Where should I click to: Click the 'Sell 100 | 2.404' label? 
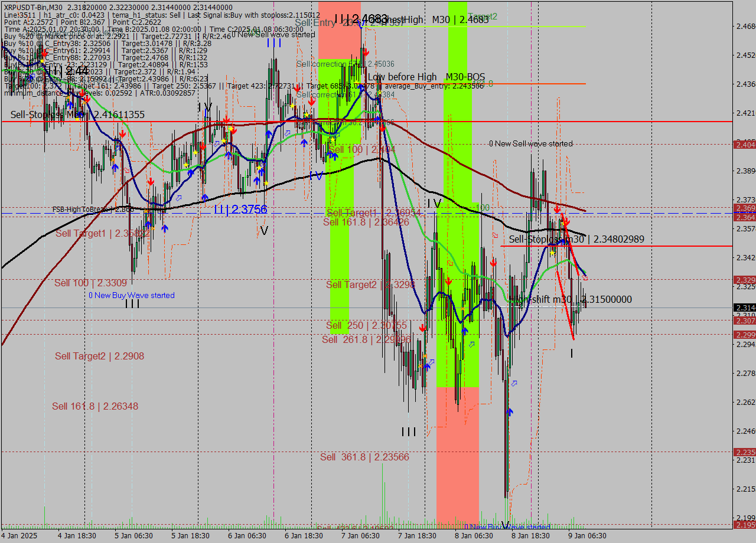[x=361, y=150]
